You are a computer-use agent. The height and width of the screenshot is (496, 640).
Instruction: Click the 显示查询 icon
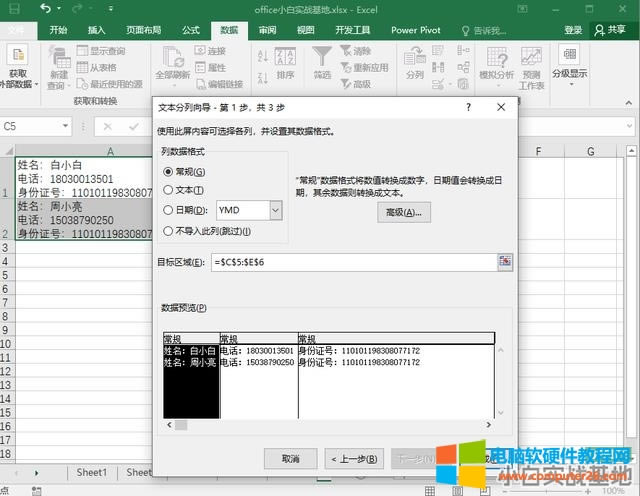82,51
